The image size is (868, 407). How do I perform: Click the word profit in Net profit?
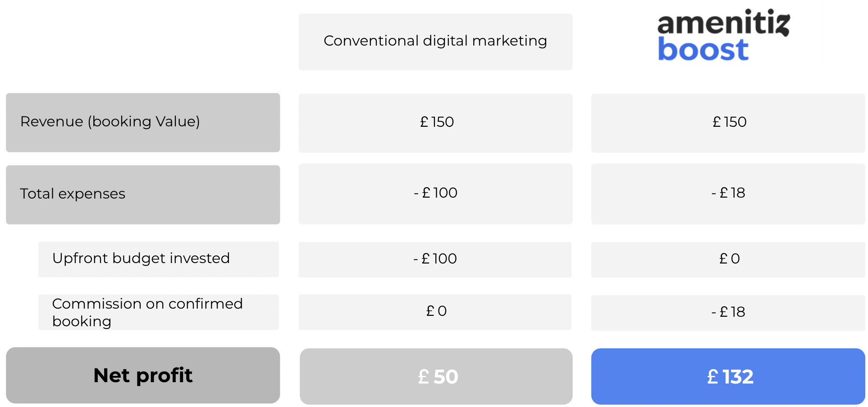(x=164, y=376)
